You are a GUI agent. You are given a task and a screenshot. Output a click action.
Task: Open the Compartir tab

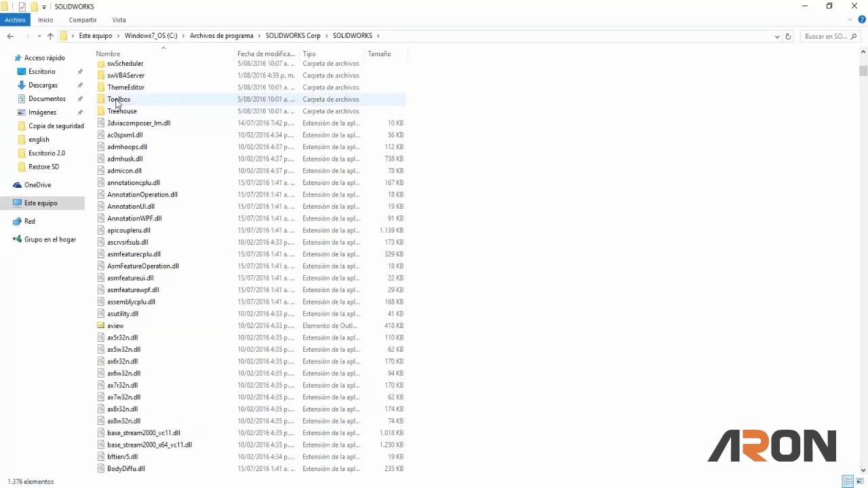83,20
